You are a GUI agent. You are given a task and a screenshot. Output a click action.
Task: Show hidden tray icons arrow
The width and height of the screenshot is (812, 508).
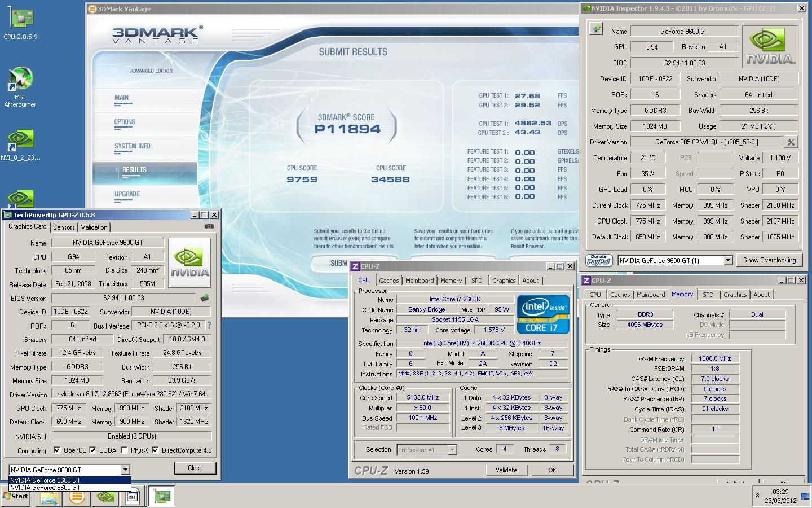tap(757, 496)
